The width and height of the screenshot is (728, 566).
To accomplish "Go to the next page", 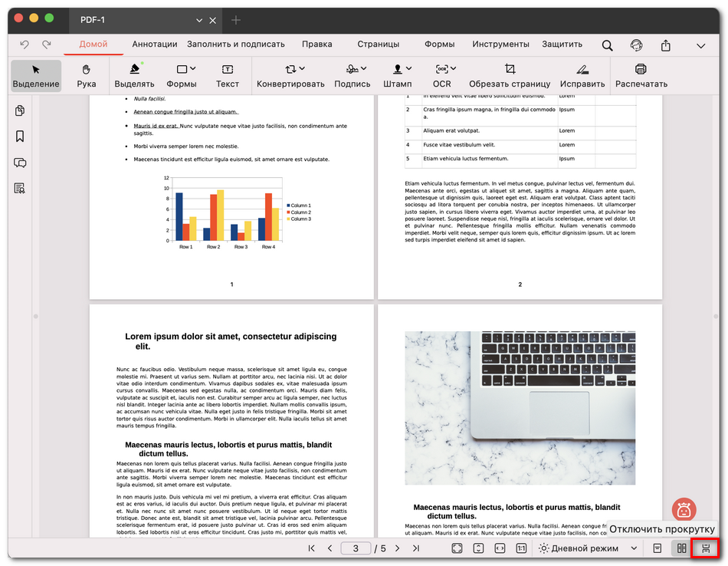I will [398, 548].
